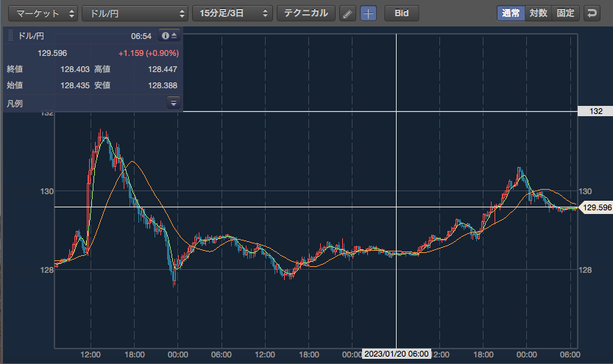The height and width of the screenshot is (364, 613).
Task: Open the マーケット dropdown
Action: (x=43, y=13)
